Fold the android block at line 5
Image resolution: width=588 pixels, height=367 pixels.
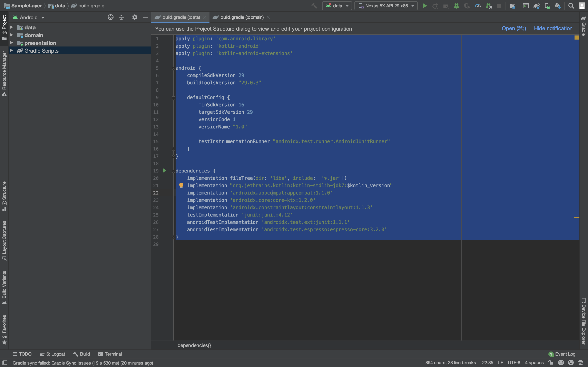(x=173, y=69)
